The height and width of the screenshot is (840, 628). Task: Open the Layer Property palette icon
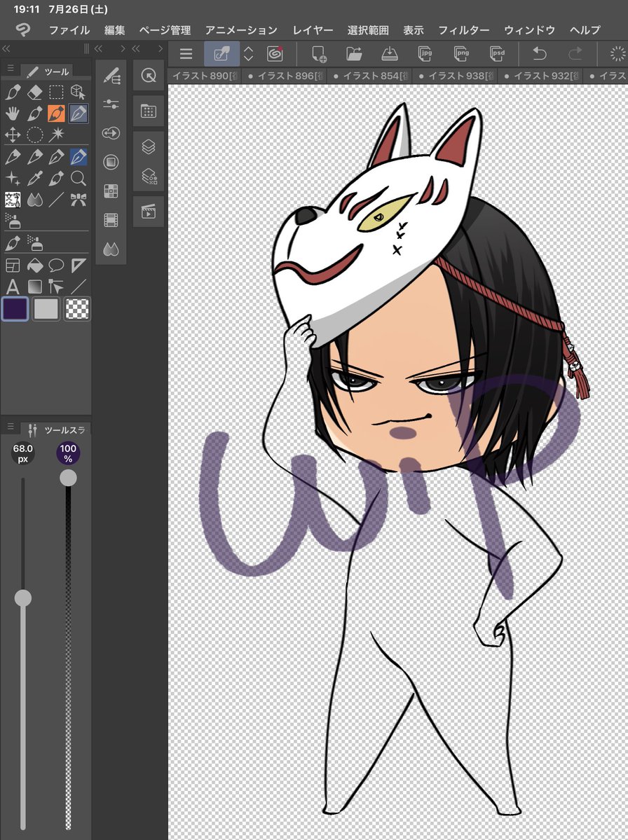tap(149, 177)
